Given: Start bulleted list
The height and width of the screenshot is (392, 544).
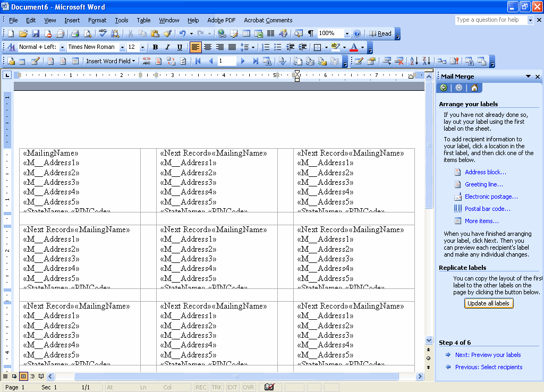Looking at the screenshot, I should [277, 47].
